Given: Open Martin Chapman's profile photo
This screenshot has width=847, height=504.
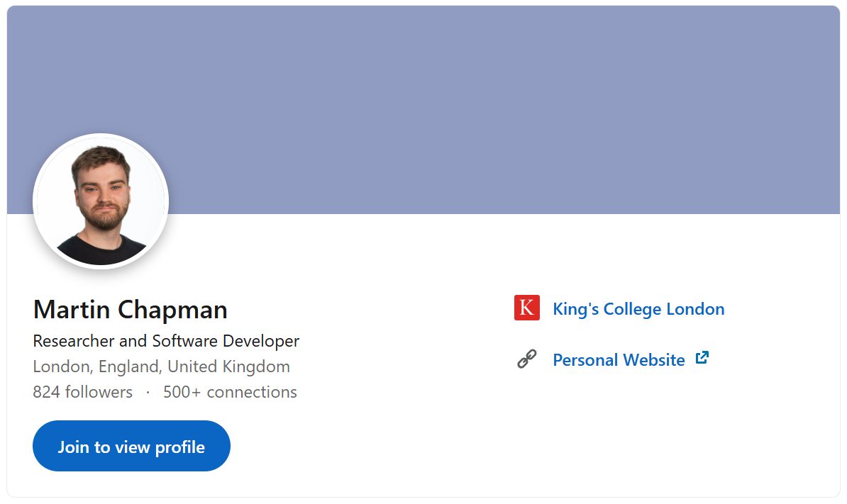Looking at the screenshot, I should 101,201.
